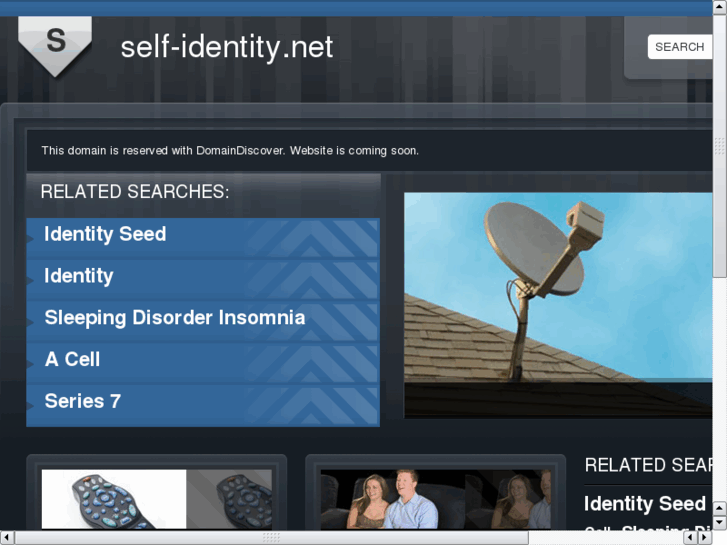Open the remote control thumbnail image
The width and height of the screenshot is (727, 545).
pyautogui.click(x=157, y=499)
